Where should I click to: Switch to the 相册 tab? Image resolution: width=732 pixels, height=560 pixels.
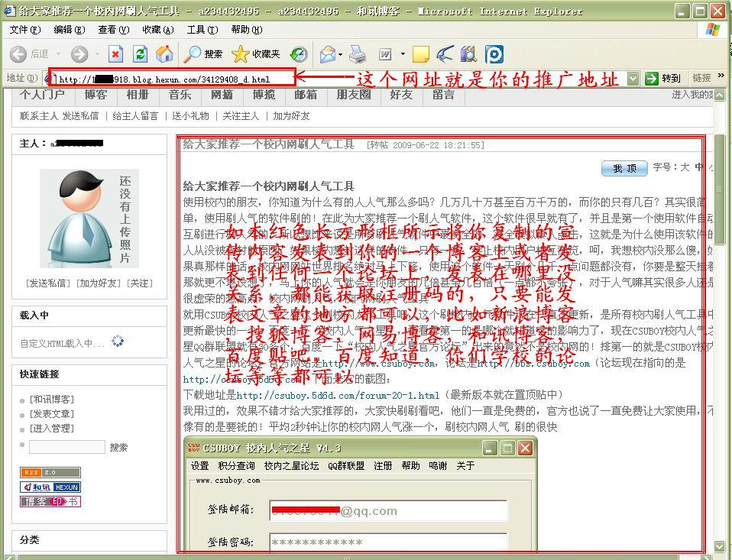(138, 95)
